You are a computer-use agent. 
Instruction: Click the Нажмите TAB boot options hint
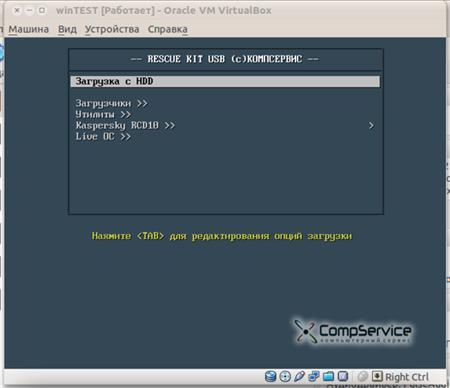[x=222, y=236]
